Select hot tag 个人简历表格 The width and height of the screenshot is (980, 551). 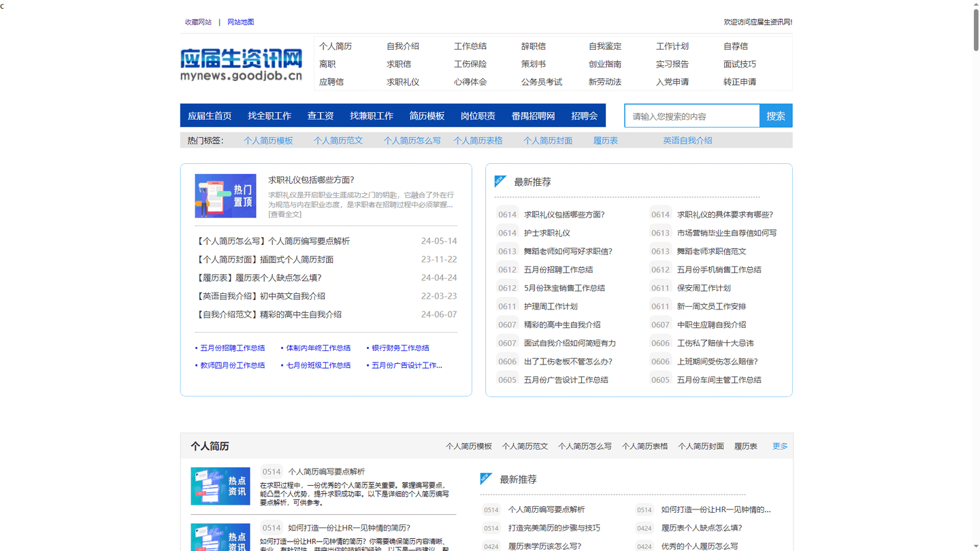point(478,140)
